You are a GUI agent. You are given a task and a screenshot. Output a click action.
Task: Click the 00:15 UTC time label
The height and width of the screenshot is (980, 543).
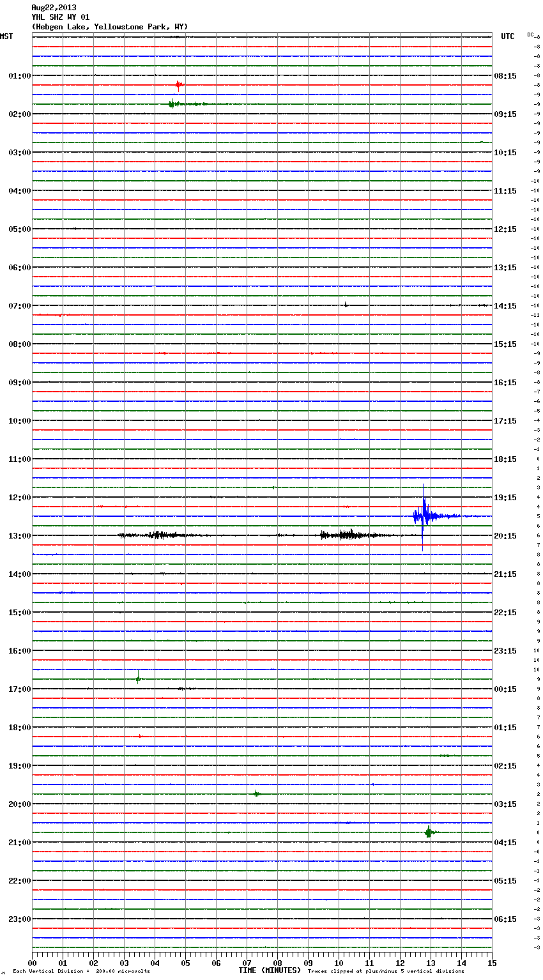(x=505, y=689)
